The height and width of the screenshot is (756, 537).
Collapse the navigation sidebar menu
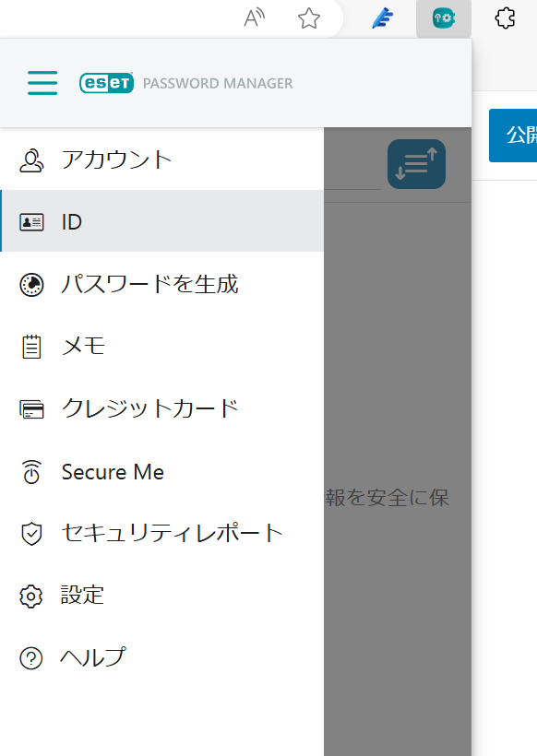(42, 82)
